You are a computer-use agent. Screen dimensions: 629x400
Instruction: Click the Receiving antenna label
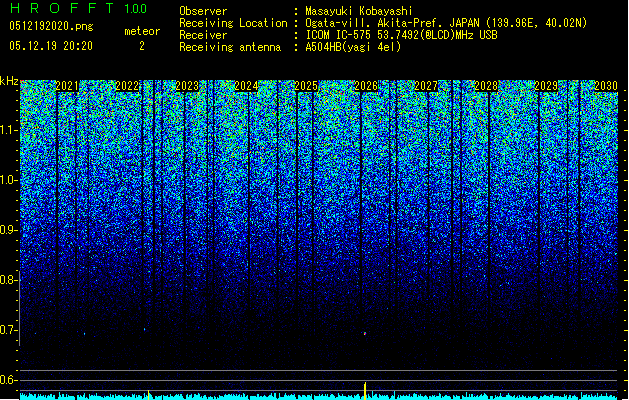point(230,47)
